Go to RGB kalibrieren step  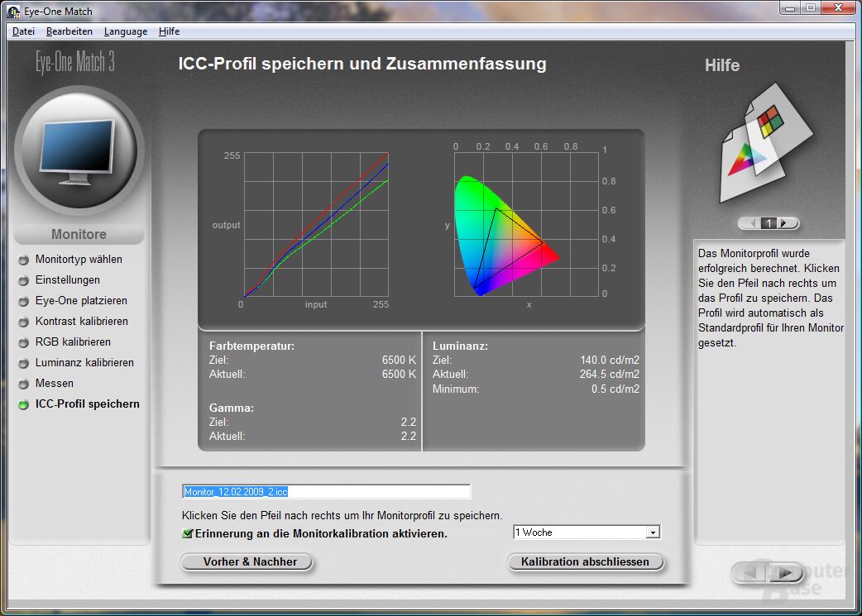[73, 341]
